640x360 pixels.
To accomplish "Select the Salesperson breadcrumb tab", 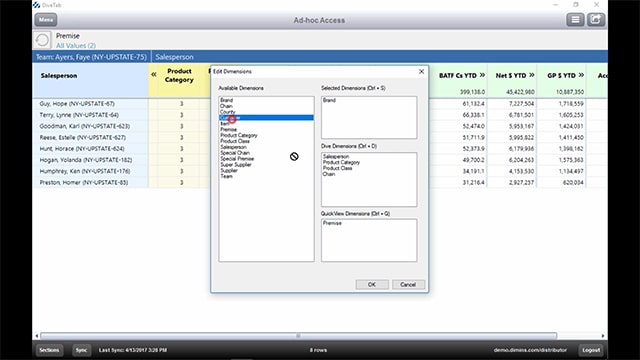I will [x=174, y=57].
